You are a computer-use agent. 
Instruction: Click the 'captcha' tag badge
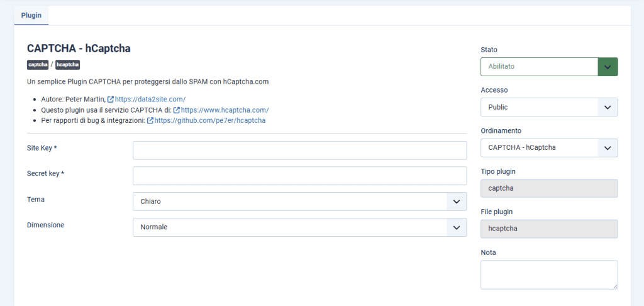[38, 64]
